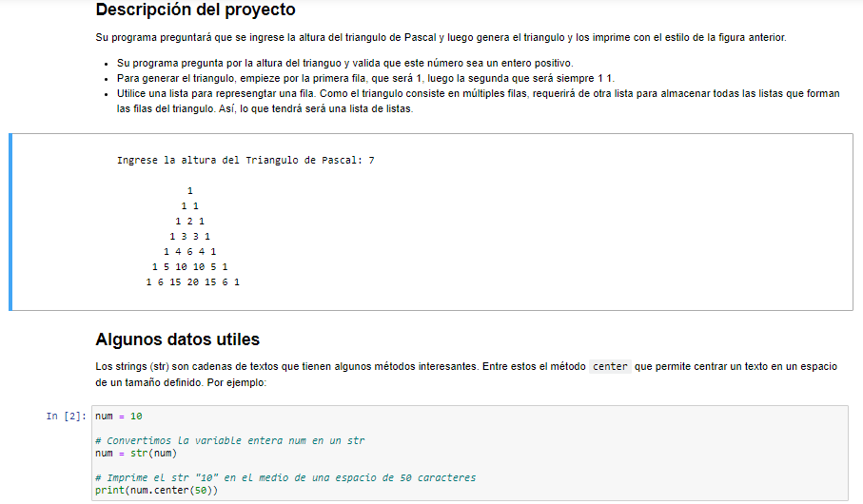The image size is (863, 504).
Task: Select the 'Algunos datos utiles' heading
Action: click(177, 339)
